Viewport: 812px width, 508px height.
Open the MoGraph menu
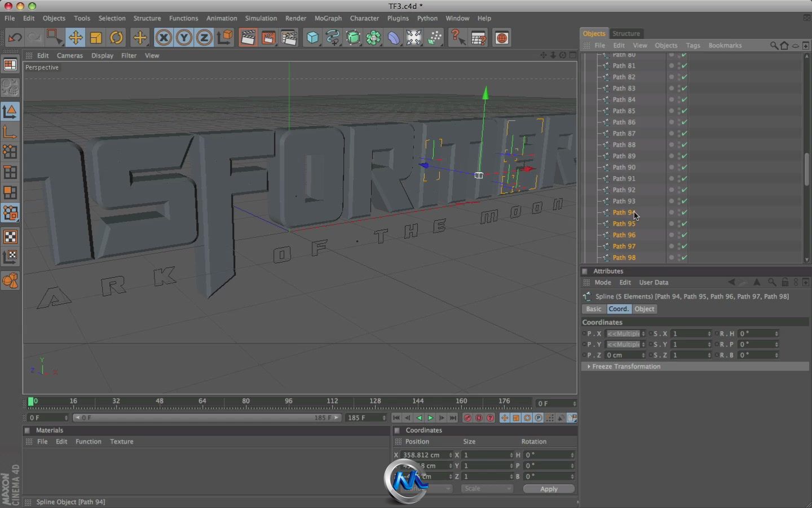pyautogui.click(x=328, y=18)
